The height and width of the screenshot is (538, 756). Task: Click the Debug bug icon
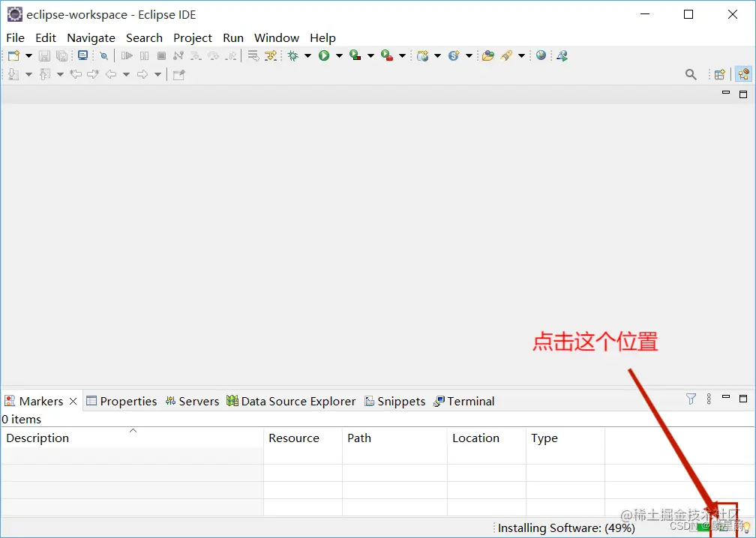292,56
